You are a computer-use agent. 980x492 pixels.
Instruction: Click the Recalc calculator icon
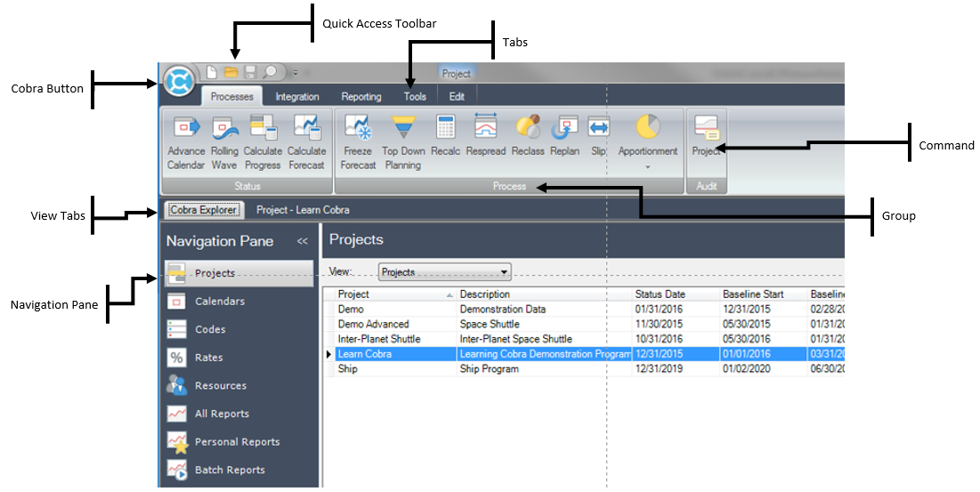pyautogui.click(x=445, y=129)
